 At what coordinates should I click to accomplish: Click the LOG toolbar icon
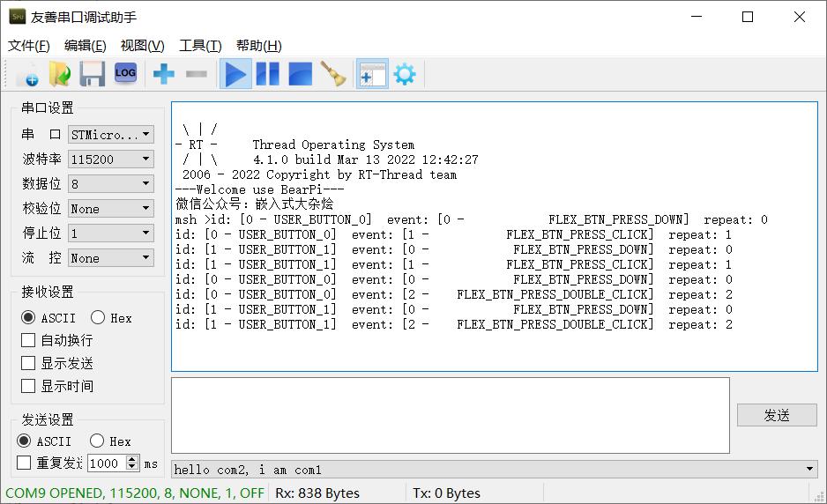coord(125,73)
